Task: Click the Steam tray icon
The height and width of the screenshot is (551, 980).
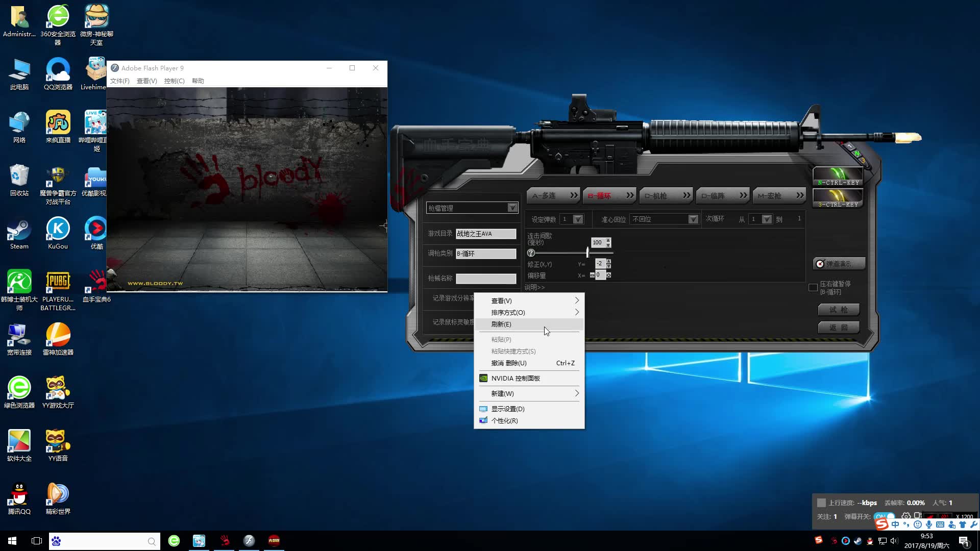Action: click(x=857, y=541)
